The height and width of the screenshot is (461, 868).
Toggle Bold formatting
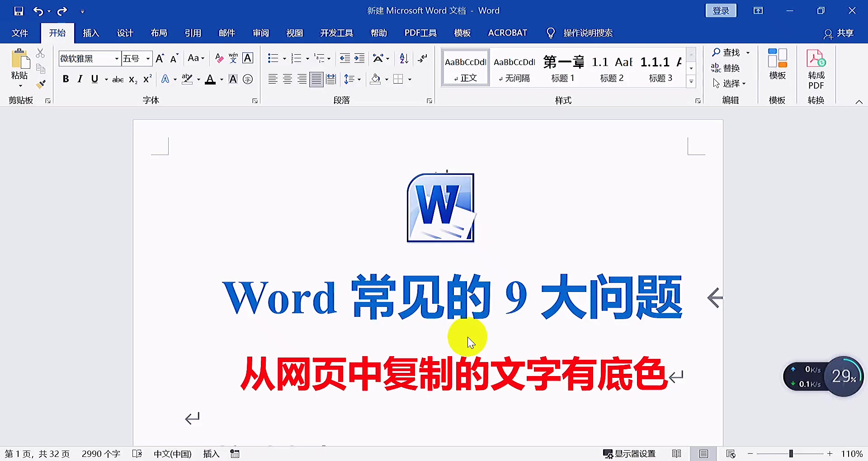tap(66, 80)
